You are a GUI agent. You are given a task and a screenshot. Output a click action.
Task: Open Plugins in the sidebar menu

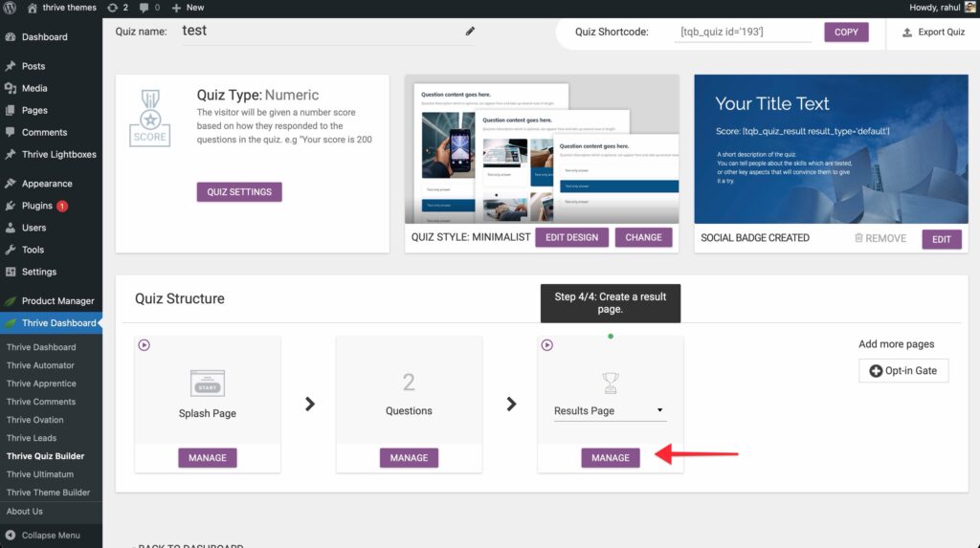pyautogui.click(x=37, y=206)
